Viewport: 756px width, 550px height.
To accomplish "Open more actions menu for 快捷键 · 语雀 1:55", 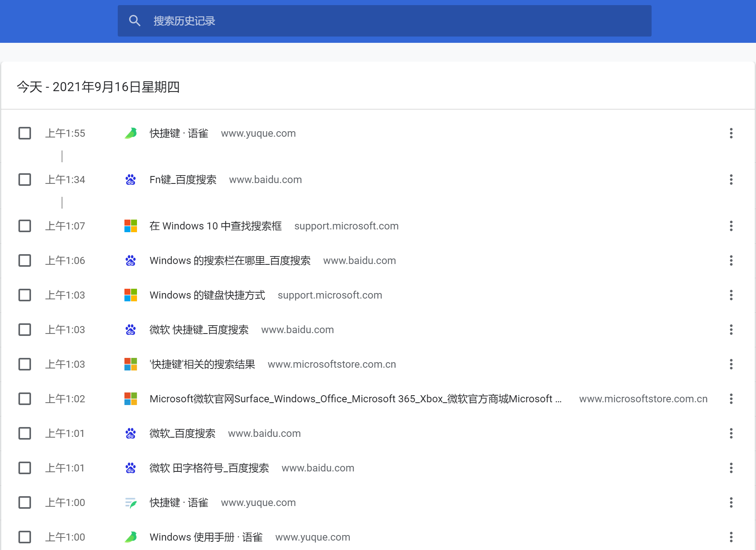I will [731, 133].
